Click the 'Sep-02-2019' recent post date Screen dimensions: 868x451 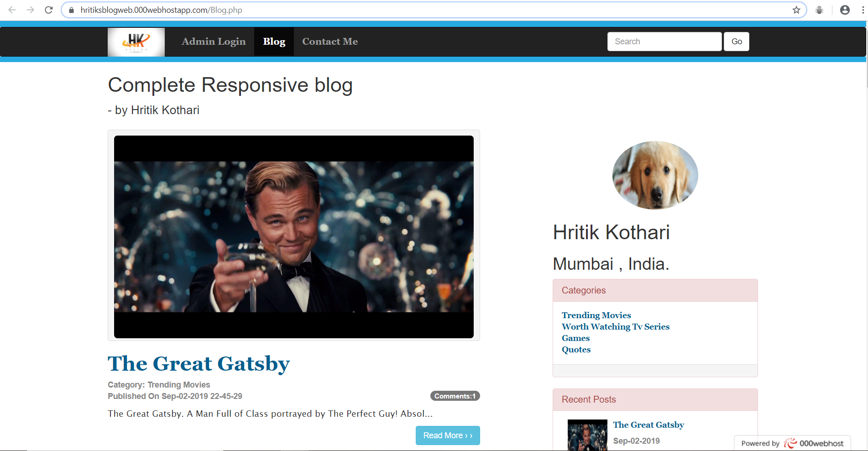pos(636,441)
